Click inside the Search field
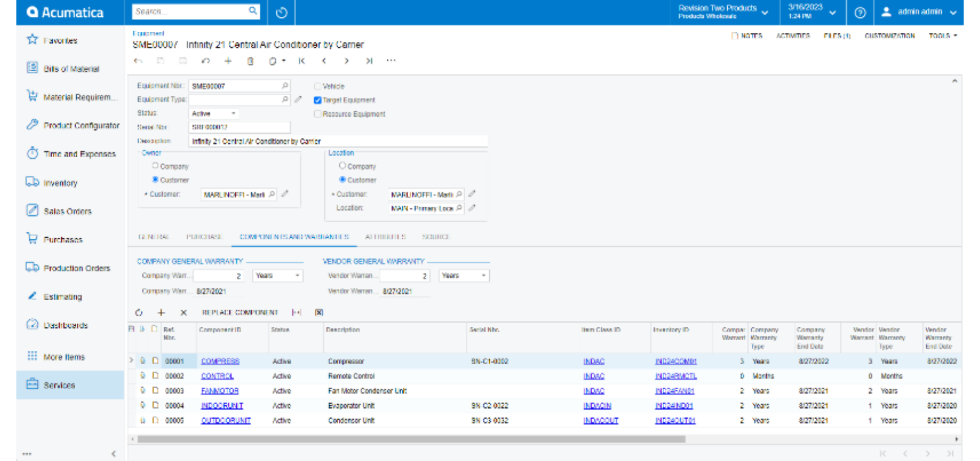Image resolution: width=980 pixels, height=461 pixels. pos(189,11)
